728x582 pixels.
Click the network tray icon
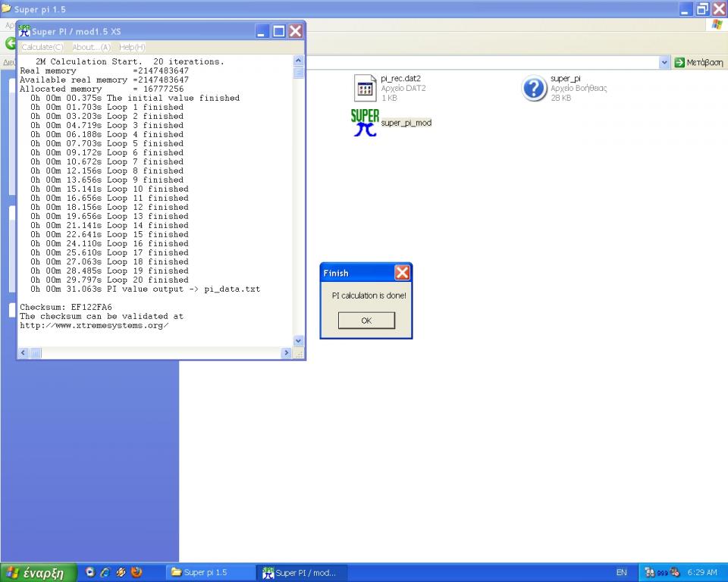pyautogui.click(x=650, y=573)
